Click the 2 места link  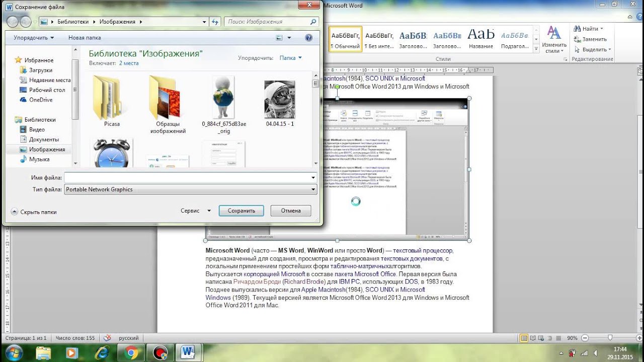pos(129,63)
